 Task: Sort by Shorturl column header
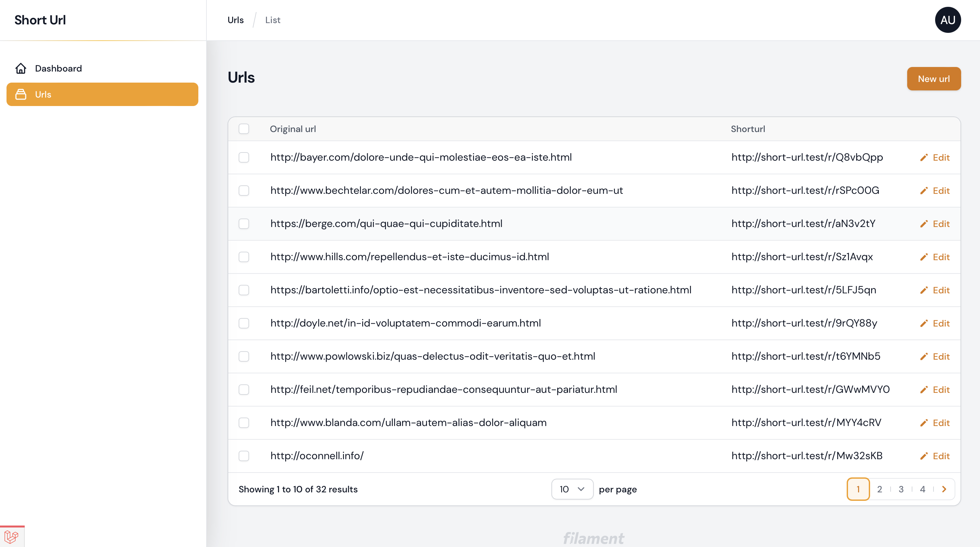click(x=748, y=129)
